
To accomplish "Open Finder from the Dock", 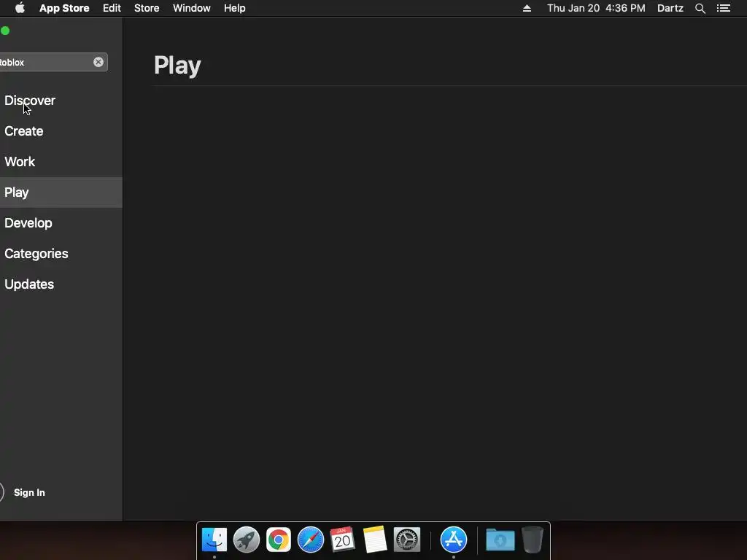I will (x=214, y=540).
